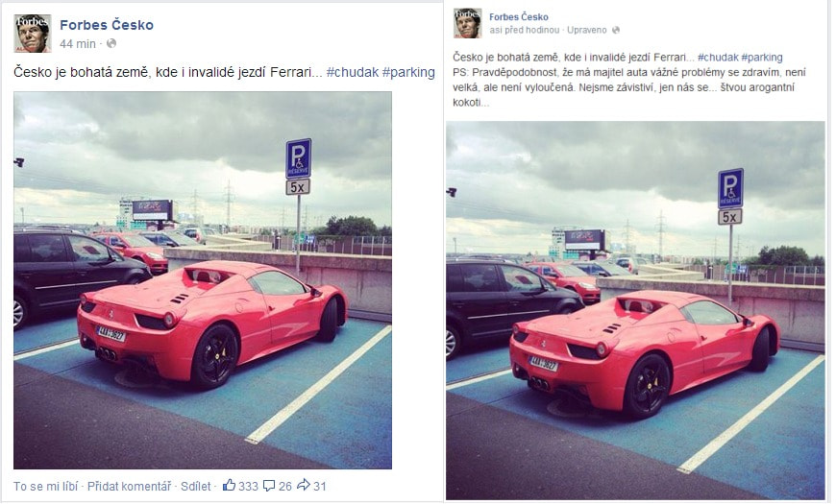Click the #chudak hashtag in right post

click(718, 57)
